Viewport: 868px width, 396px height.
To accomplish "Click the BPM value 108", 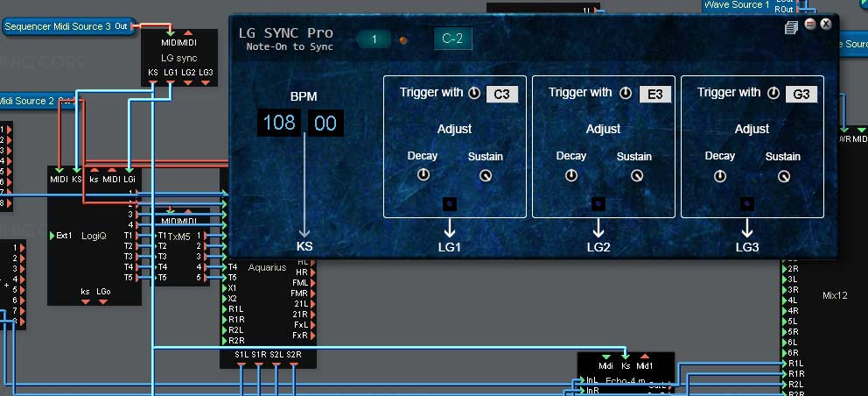I will tap(279, 123).
